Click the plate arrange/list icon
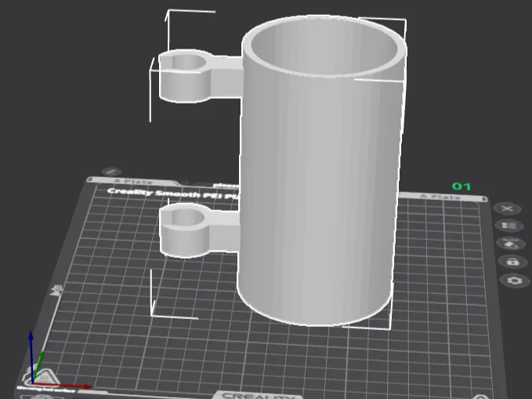Screen dimensions: 532x399 tap(508, 226)
